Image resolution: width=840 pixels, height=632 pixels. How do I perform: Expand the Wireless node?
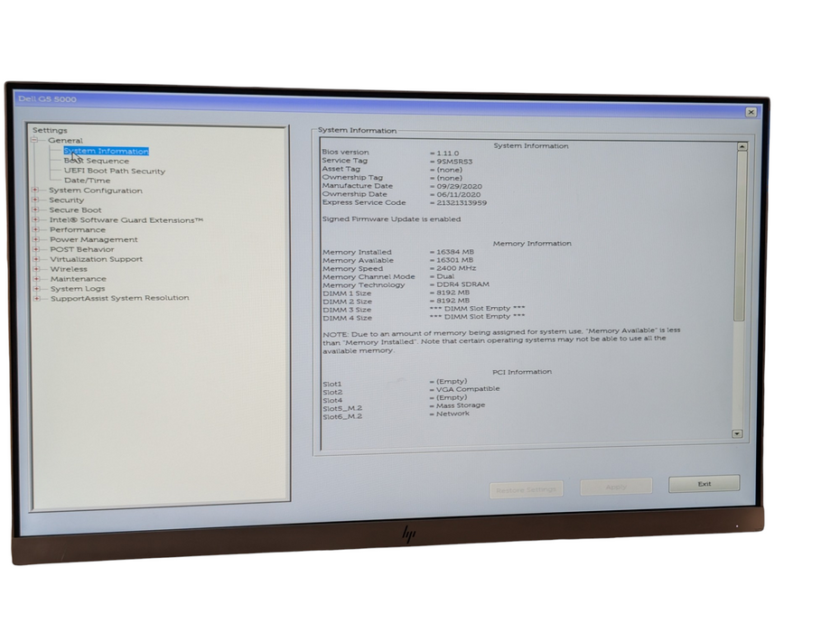pyautogui.click(x=37, y=269)
